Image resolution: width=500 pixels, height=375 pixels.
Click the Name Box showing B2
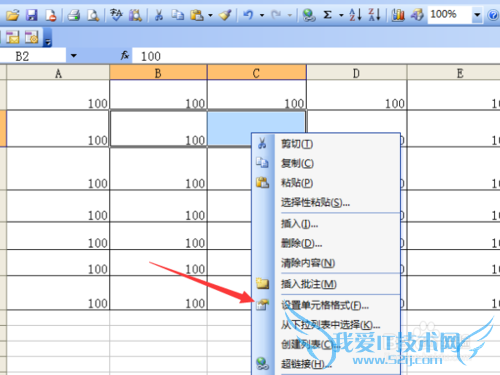(33, 56)
